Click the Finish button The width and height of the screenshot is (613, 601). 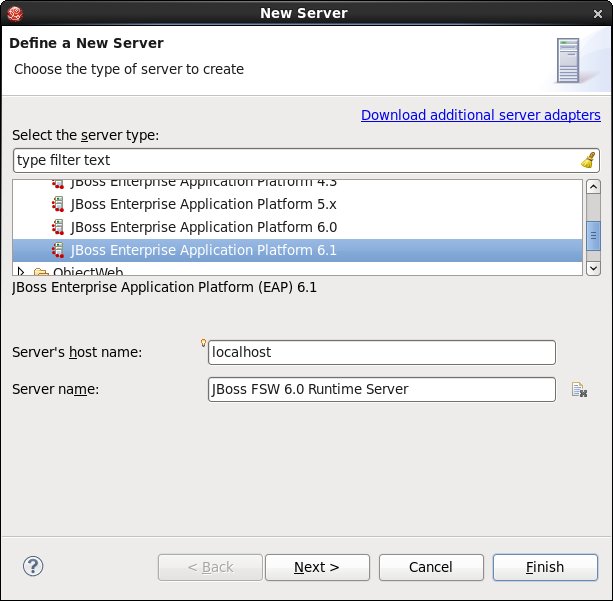(545, 567)
